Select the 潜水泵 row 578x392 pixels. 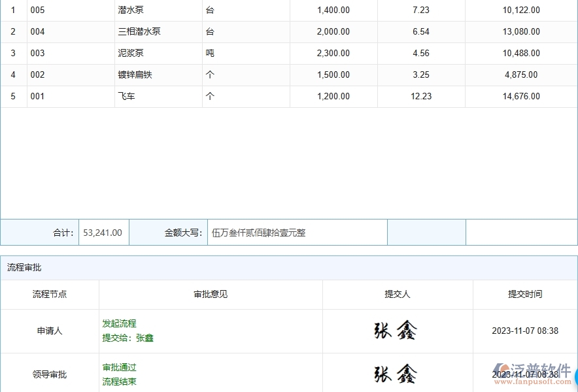pos(129,10)
